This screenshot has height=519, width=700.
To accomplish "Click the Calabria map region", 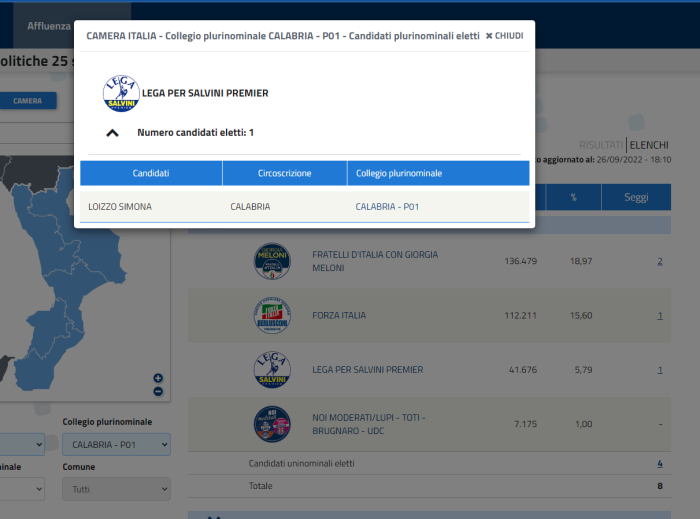I will (67, 286).
